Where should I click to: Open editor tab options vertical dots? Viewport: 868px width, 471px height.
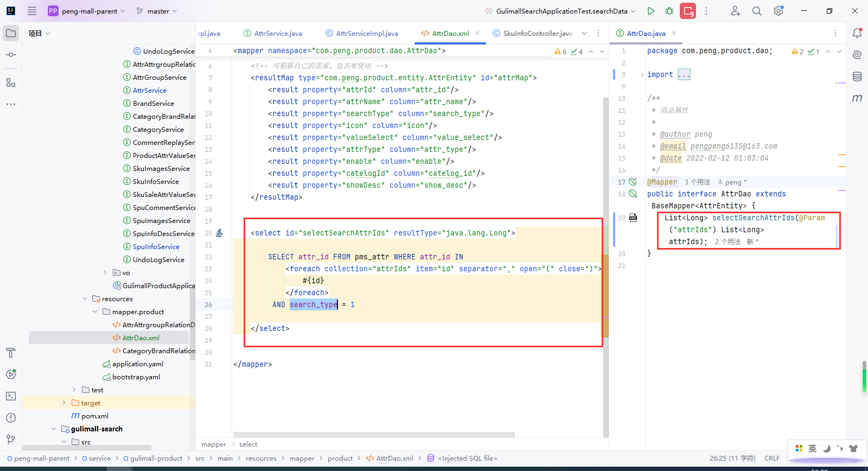598,33
